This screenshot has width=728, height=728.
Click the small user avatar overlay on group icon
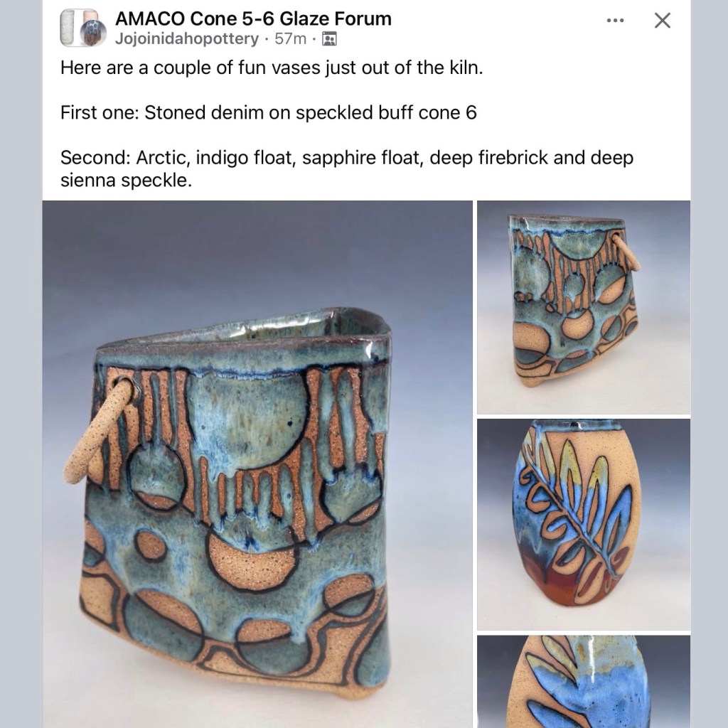[x=93, y=34]
